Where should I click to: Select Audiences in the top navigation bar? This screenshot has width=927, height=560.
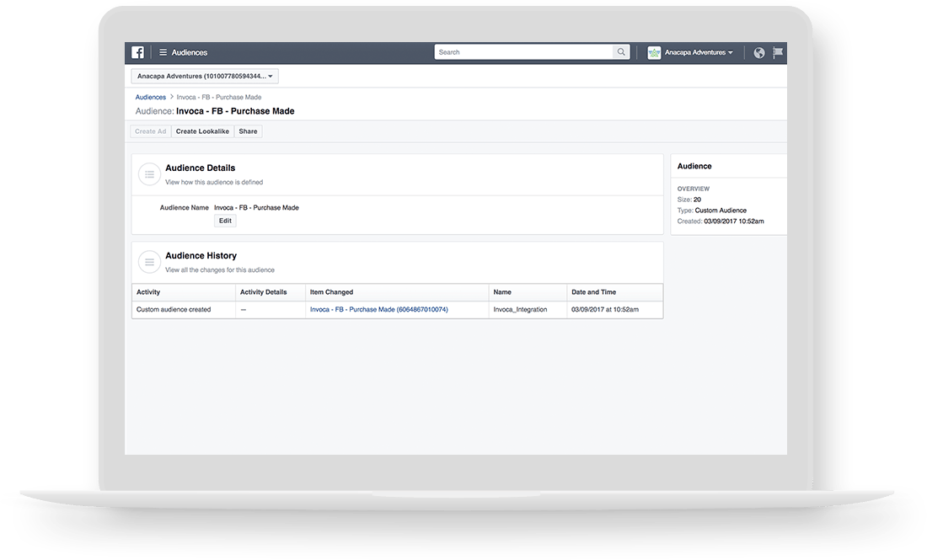189,51
